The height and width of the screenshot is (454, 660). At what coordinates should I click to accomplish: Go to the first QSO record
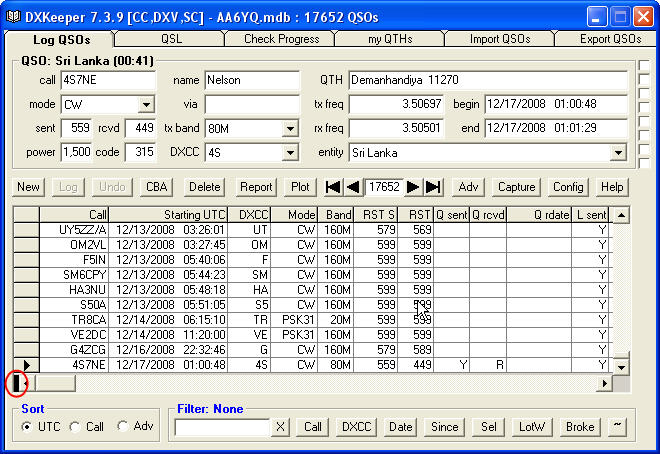[x=333, y=187]
